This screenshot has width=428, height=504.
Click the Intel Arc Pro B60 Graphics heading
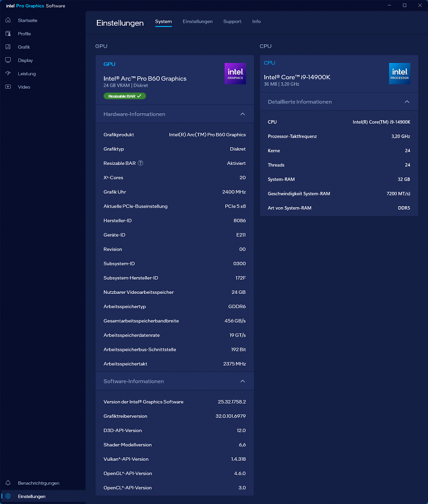145,78
